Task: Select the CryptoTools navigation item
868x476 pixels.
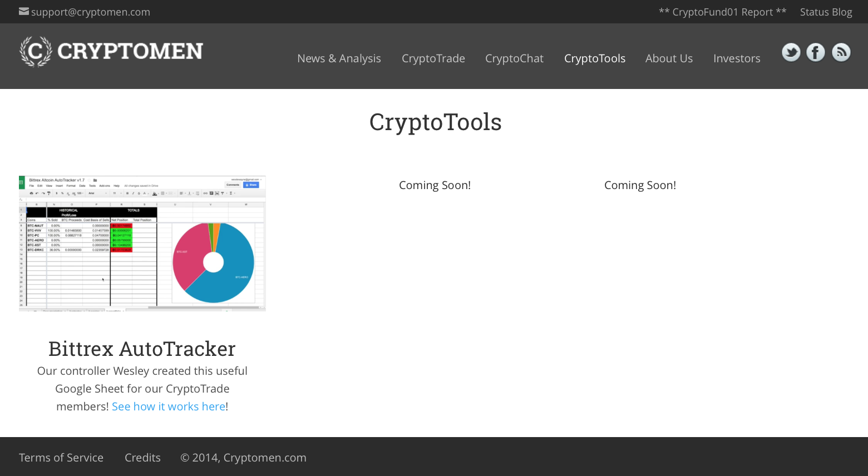Action: [594, 58]
